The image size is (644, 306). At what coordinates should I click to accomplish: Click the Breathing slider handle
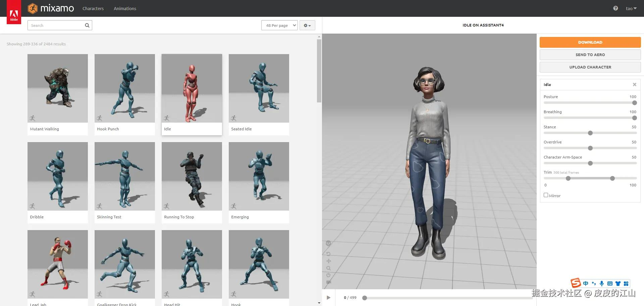click(634, 118)
